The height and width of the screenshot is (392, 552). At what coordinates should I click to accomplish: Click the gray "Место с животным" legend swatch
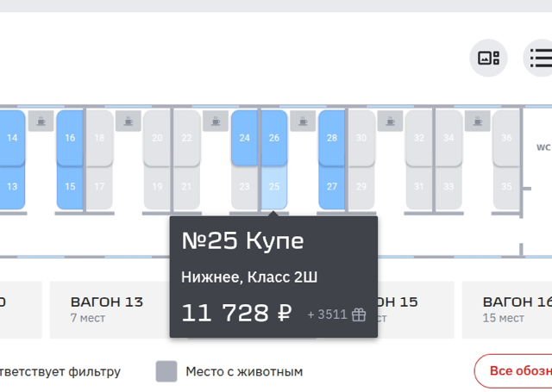point(166,371)
